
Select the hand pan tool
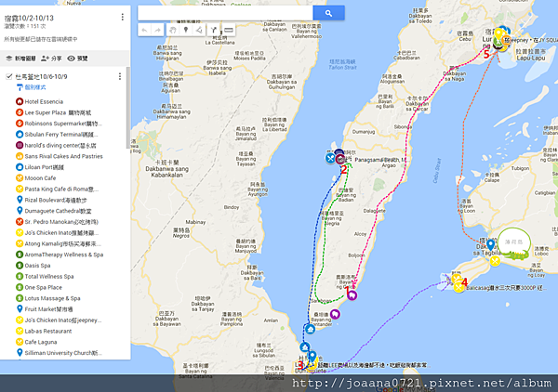click(x=173, y=31)
